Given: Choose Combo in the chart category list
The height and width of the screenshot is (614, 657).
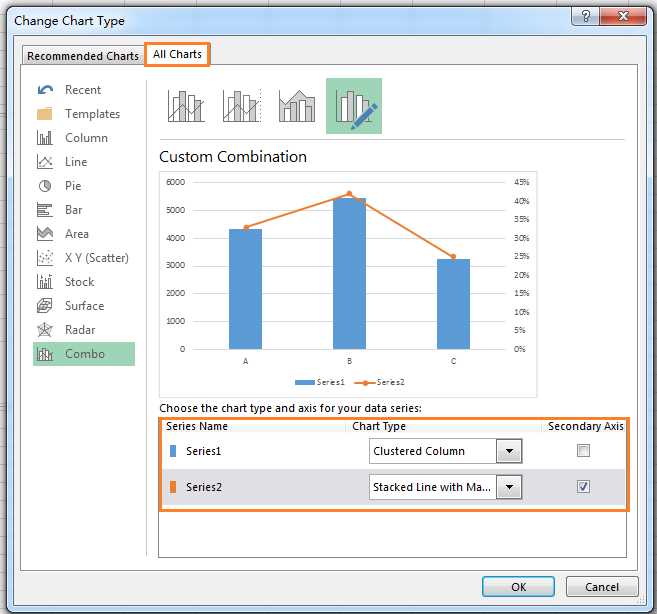Looking at the screenshot, I should (84, 354).
